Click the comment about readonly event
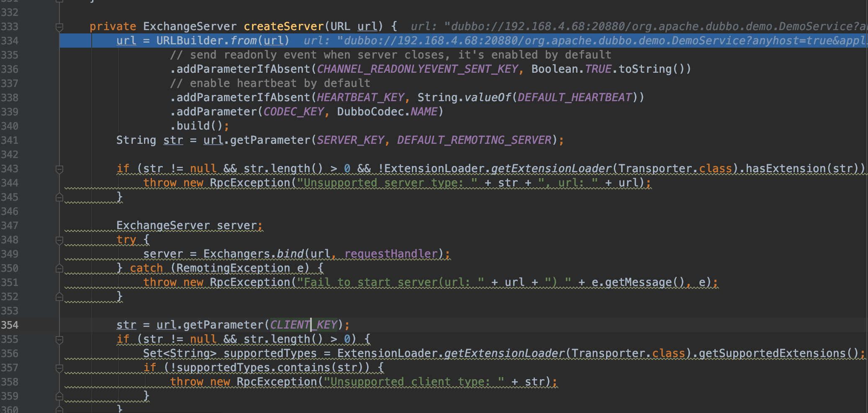The width and height of the screenshot is (868, 413). click(x=390, y=55)
